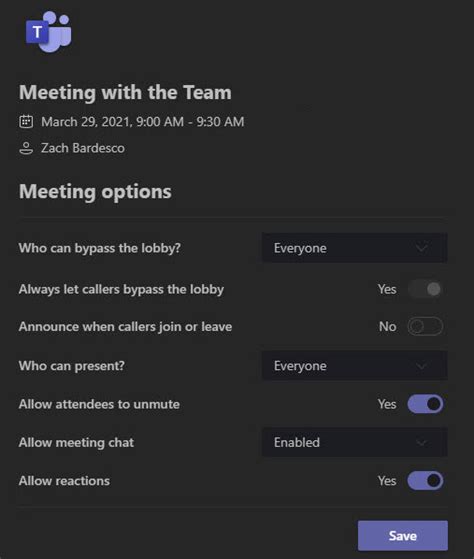Click the Allow reactions label
The width and height of the screenshot is (474, 559).
tap(64, 481)
